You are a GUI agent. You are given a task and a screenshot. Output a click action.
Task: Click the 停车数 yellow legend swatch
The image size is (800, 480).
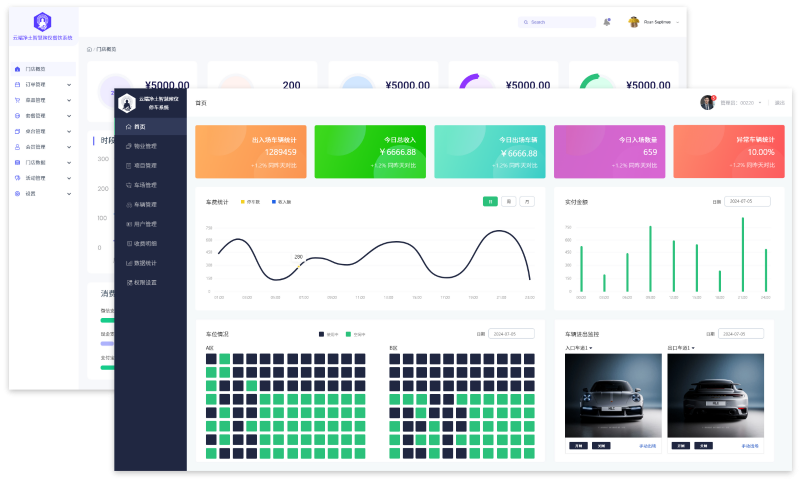click(243, 202)
